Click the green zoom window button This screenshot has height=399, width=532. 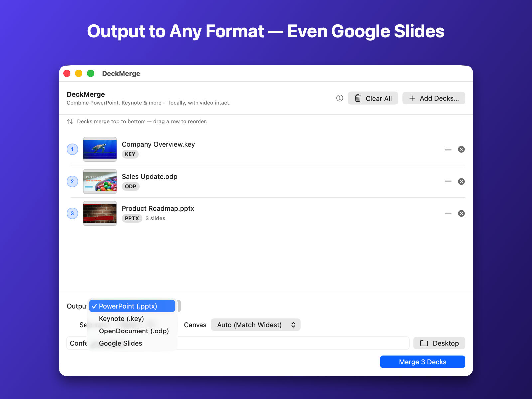click(x=91, y=73)
